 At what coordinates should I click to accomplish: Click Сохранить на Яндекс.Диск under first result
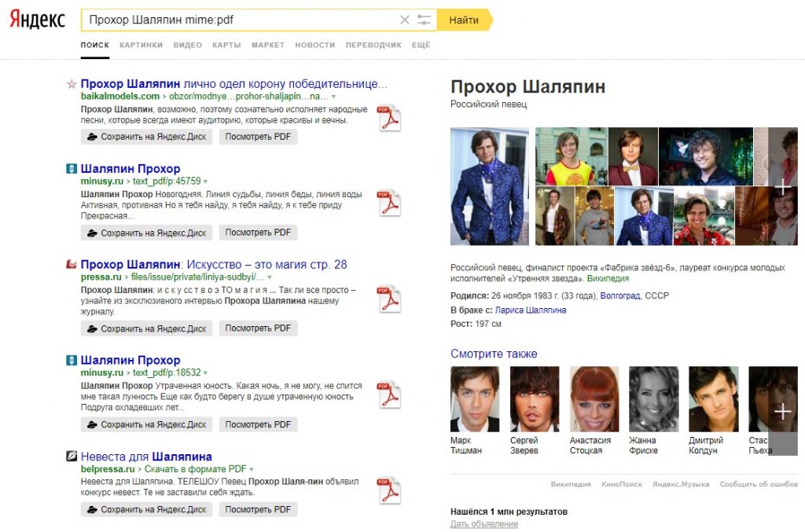click(146, 137)
